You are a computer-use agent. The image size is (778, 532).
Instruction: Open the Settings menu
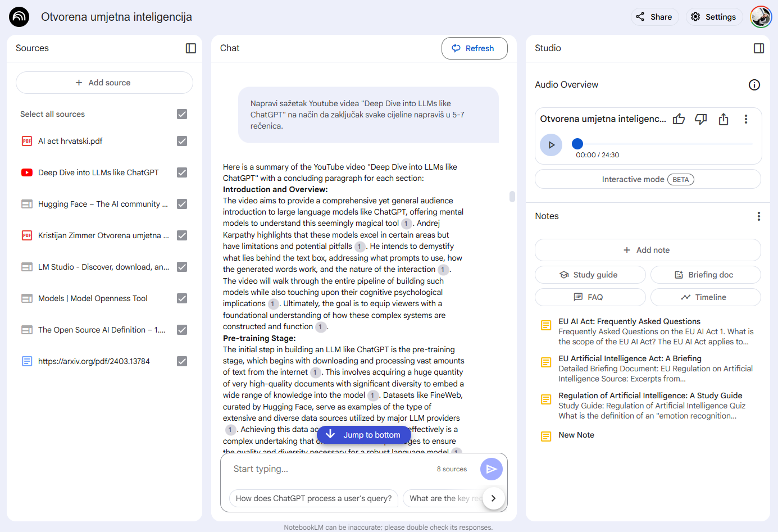(x=713, y=17)
